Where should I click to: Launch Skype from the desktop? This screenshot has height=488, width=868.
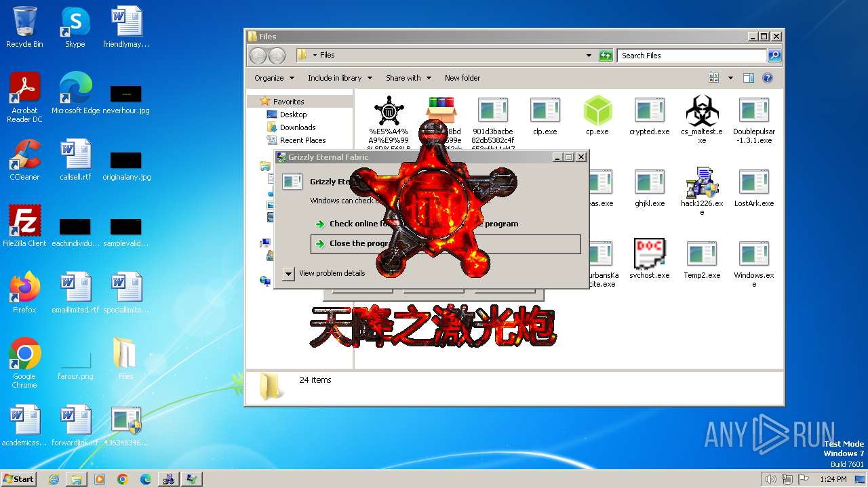click(x=75, y=27)
